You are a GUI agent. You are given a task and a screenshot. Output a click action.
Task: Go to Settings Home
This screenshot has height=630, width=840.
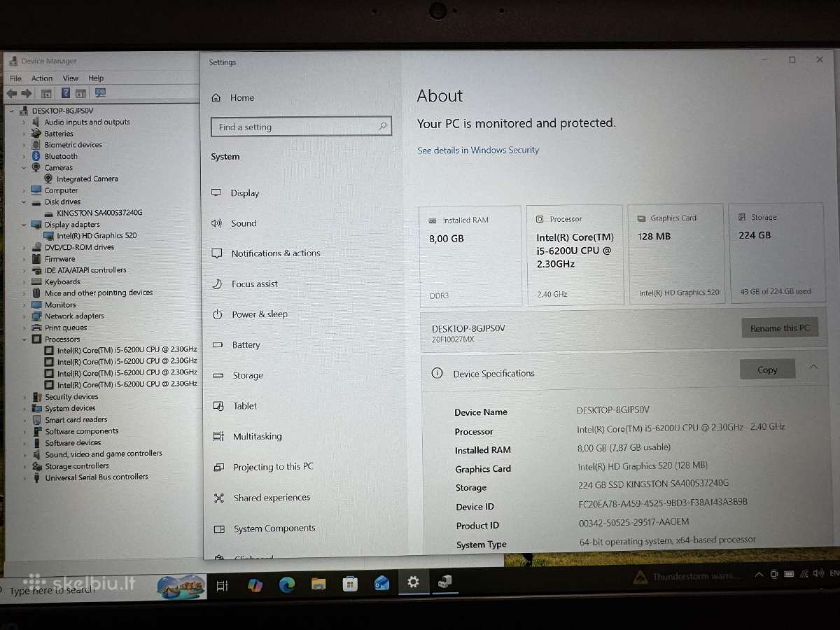tap(241, 98)
